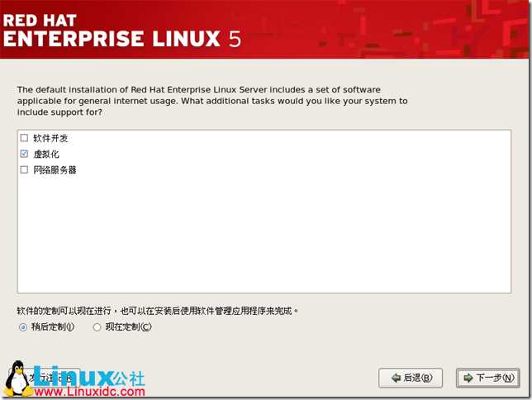Choose the 现在定制 radio button
The height and width of the screenshot is (400, 532).
tap(97, 327)
